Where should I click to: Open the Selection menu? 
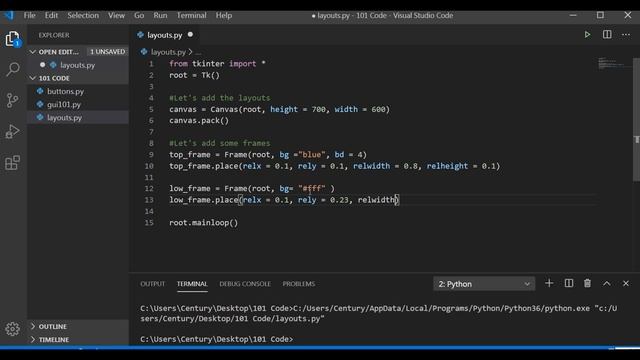(83, 16)
